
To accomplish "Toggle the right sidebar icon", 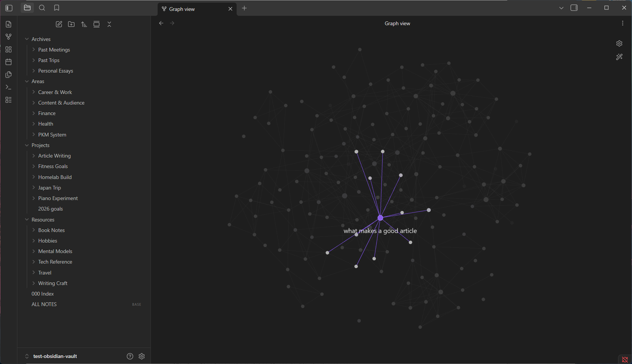I will coord(574,8).
